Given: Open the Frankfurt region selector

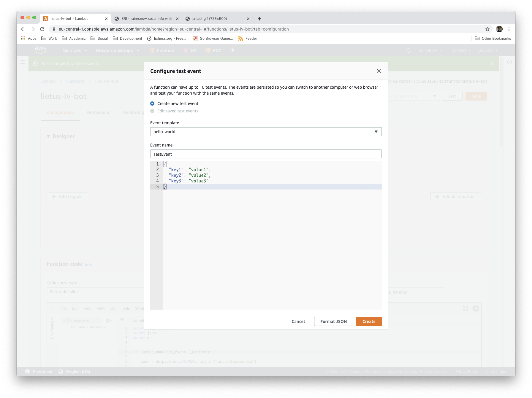Looking at the screenshot, I should tap(460, 50).
